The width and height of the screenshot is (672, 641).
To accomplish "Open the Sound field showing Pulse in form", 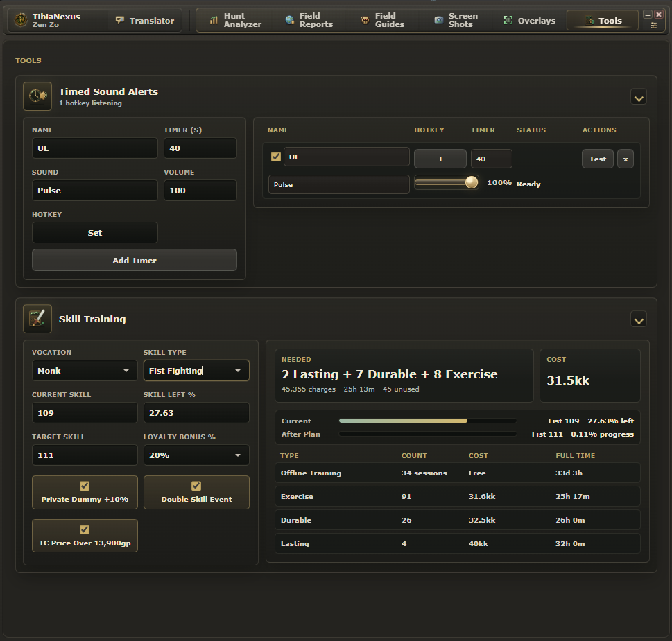I will (x=95, y=191).
